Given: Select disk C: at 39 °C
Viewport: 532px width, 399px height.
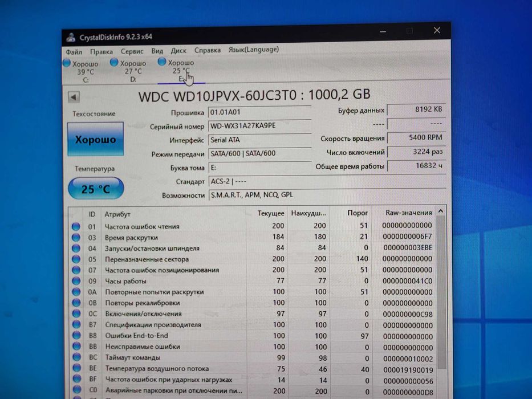Looking at the screenshot, I should point(81,72).
